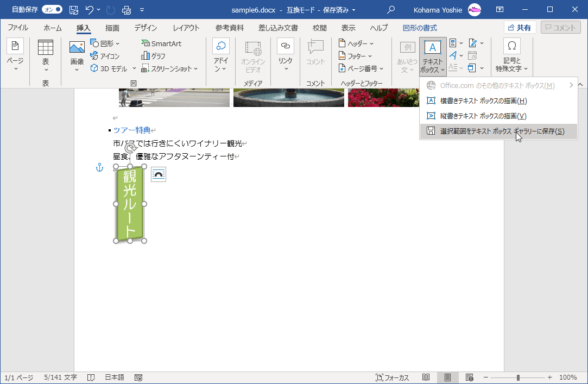Choose 縦書きテキスト ボックスの描画(V) menu item
Image resolution: width=588 pixels, height=384 pixels.
498,116
